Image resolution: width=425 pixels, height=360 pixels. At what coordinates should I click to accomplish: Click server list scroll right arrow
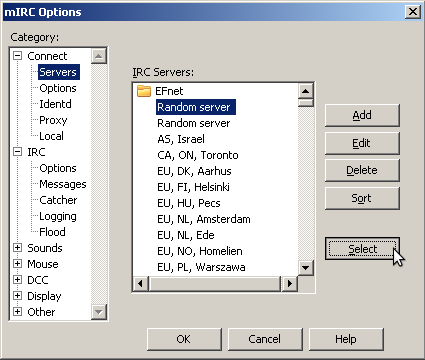[x=289, y=283]
